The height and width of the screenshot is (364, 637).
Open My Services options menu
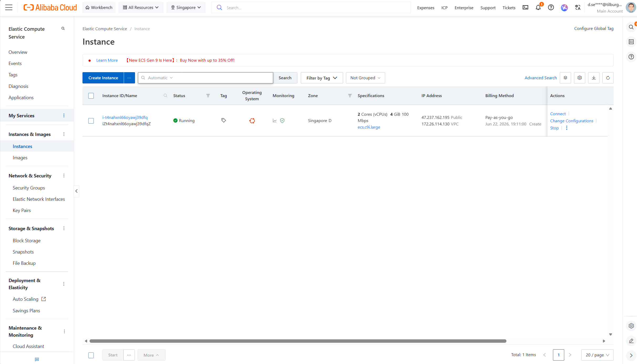pyautogui.click(x=64, y=115)
